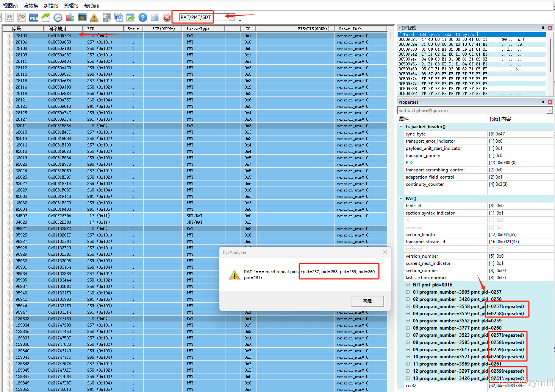Viewport: 555px width, 392px height.
Task: Click the info icon of row 62011
Action: pos(9,126)
